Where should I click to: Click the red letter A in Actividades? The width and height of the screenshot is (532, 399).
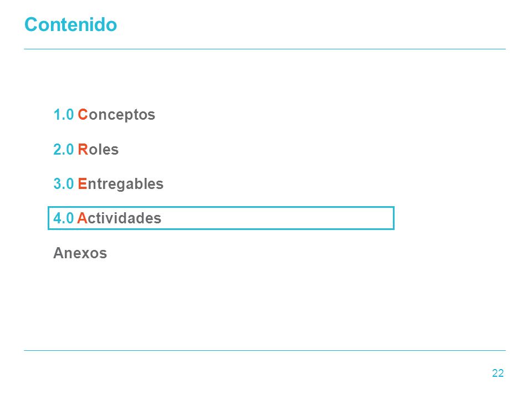[82, 218]
